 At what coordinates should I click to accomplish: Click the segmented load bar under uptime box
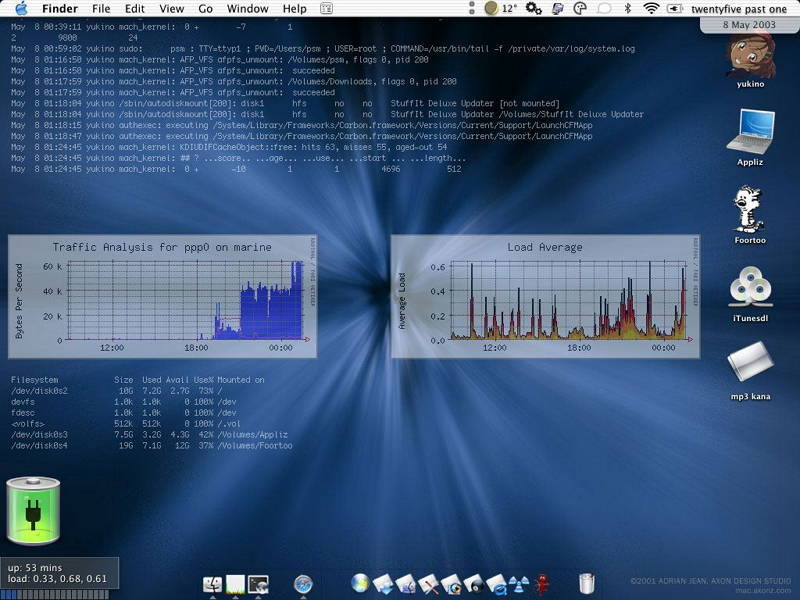click(54, 594)
